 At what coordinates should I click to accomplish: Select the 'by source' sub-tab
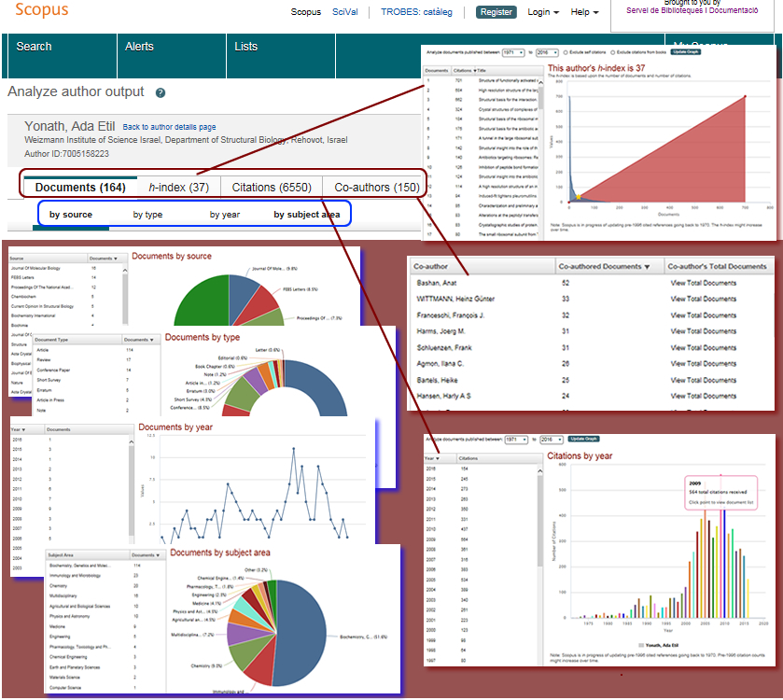(x=71, y=215)
